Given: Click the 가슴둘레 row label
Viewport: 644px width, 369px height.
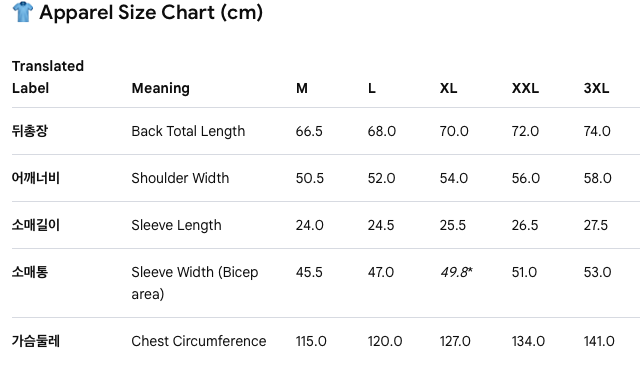Looking at the screenshot, I should pyautogui.click(x=36, y=341).
